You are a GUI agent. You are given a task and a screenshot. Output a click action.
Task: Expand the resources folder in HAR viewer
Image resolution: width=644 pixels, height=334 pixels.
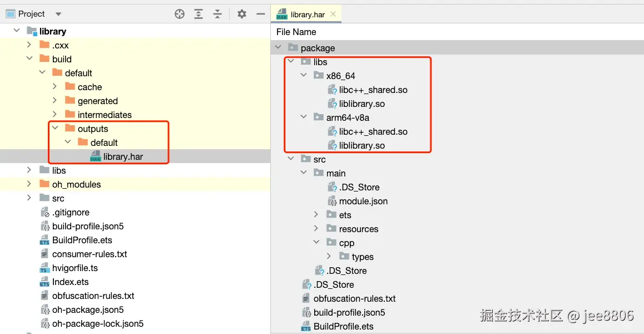pos(316,229)
